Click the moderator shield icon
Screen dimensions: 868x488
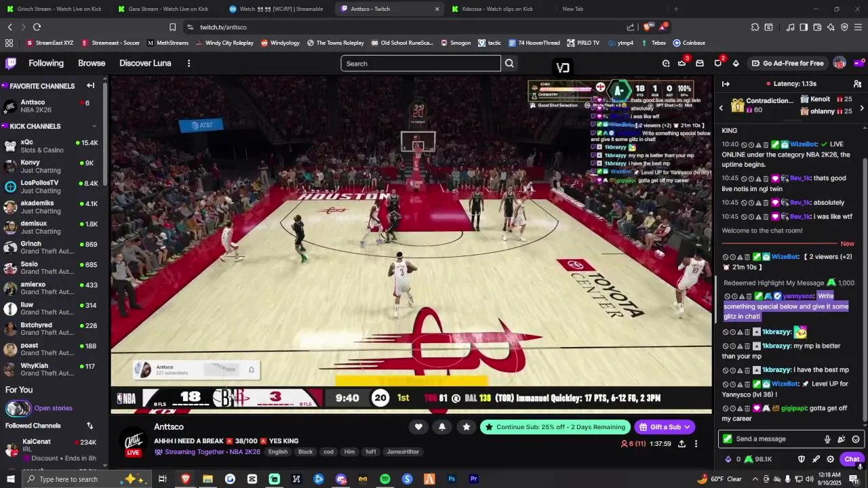point(802,459)
